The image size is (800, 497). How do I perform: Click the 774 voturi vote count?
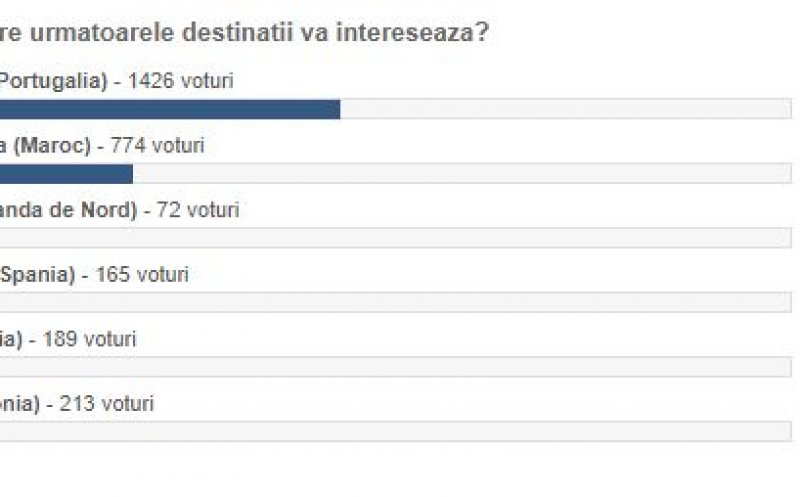pos(157,146)
